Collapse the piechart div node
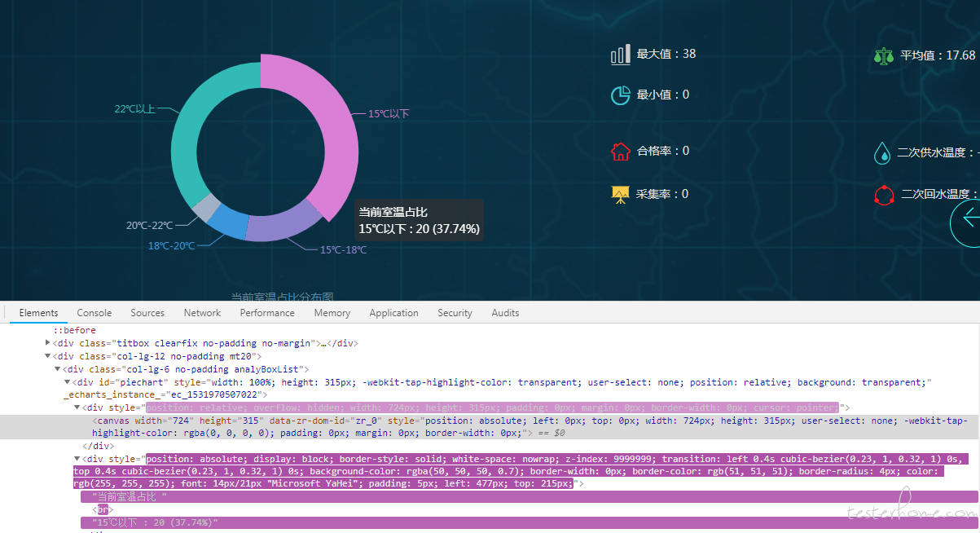Screen dimensions: 980x533 tap(67, 382)
